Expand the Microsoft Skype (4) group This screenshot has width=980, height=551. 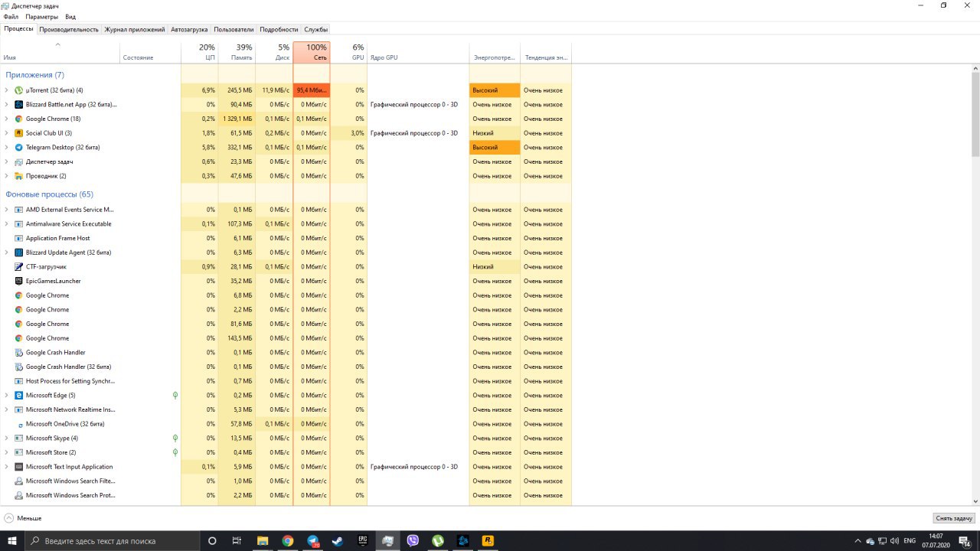(7, 439)
